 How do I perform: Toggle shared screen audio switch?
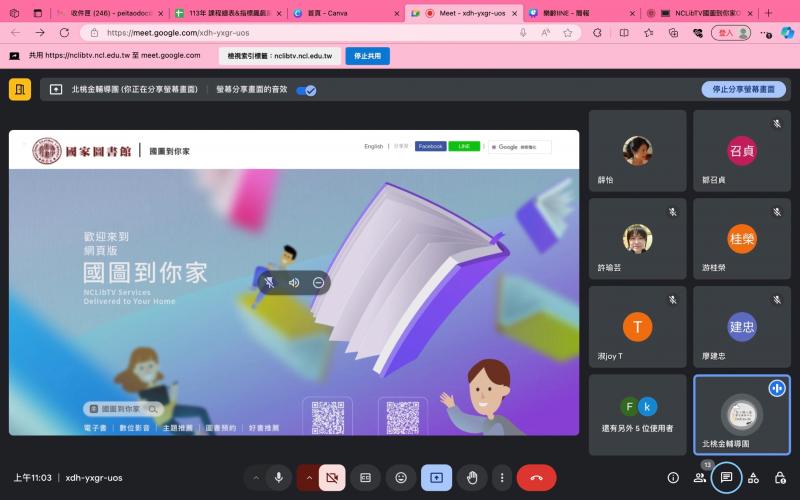(306, 90)
